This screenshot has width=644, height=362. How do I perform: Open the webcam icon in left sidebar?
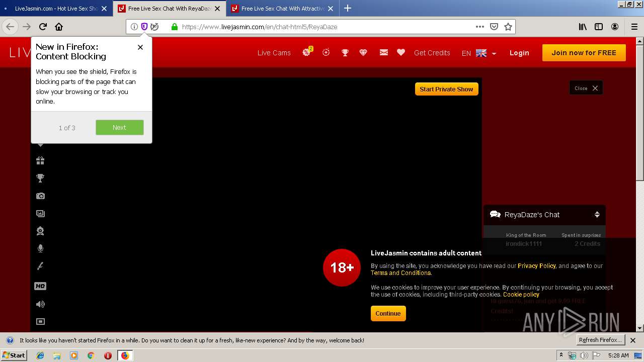point(40,231)
